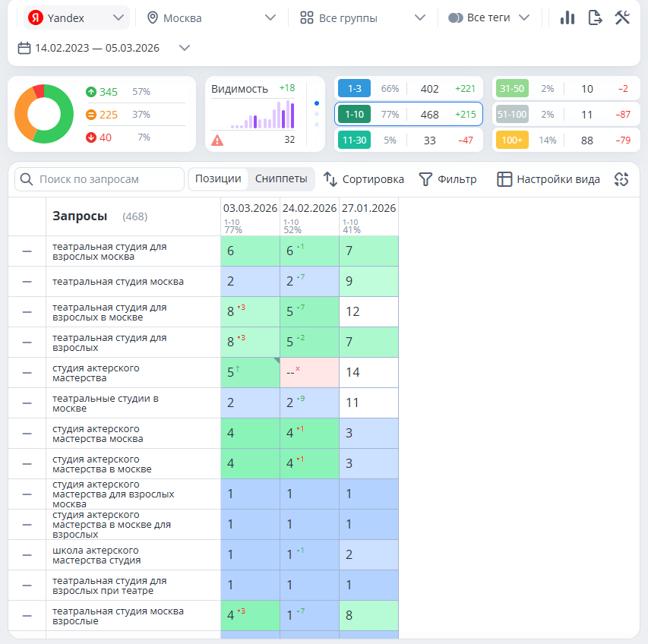648x644 pixels.
Task: Open Сортировка sorting options
Action: [x=364, y=179]
